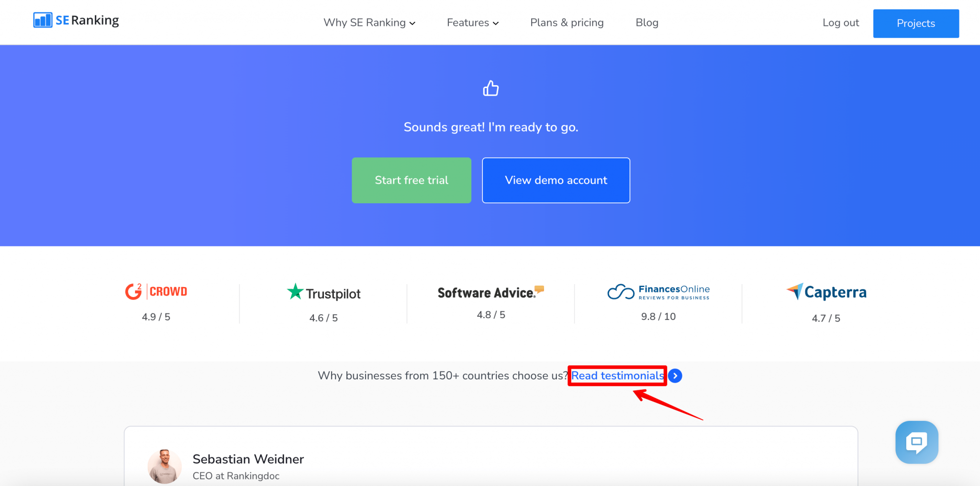
Task: Open the Software Advice review logo
Action: [x=490, y=292]
